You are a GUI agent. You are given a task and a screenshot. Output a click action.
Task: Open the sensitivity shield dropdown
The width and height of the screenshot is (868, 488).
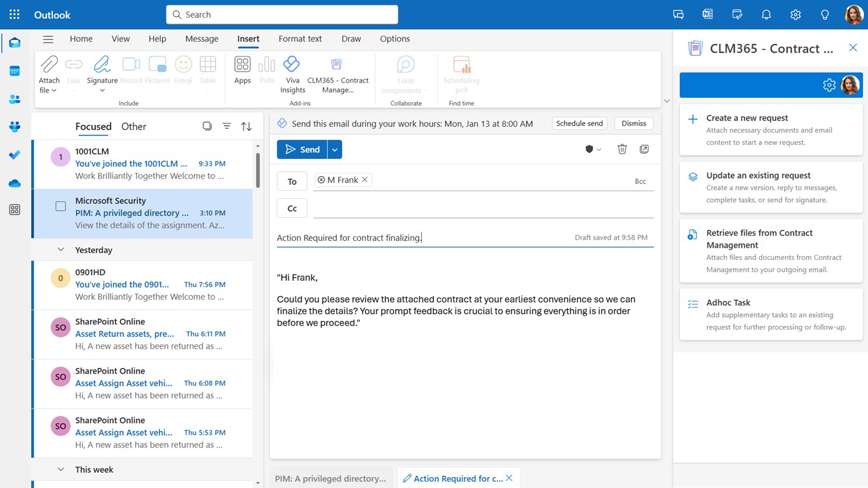pyautogui.click(x=593, y=149)
